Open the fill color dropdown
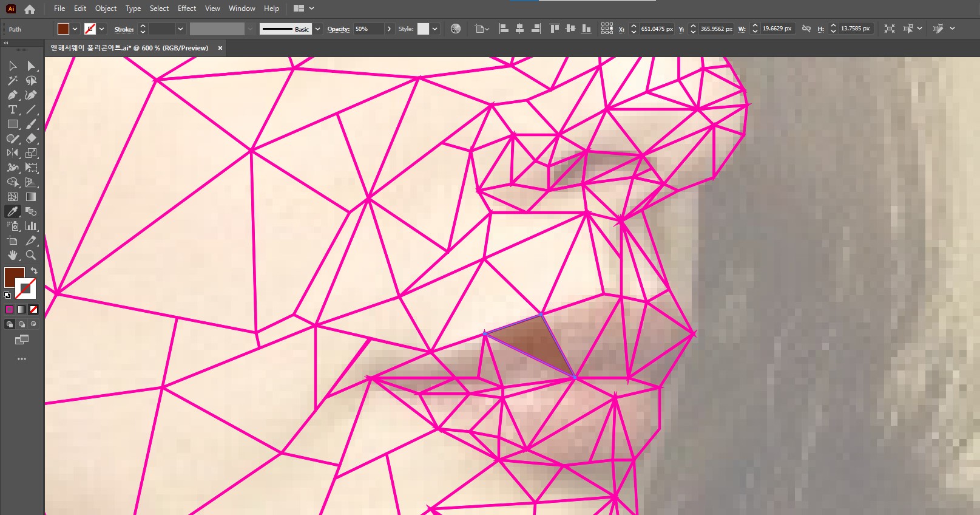Image resolution: width=980 pixels, height=515 pixels. point(75,29)
